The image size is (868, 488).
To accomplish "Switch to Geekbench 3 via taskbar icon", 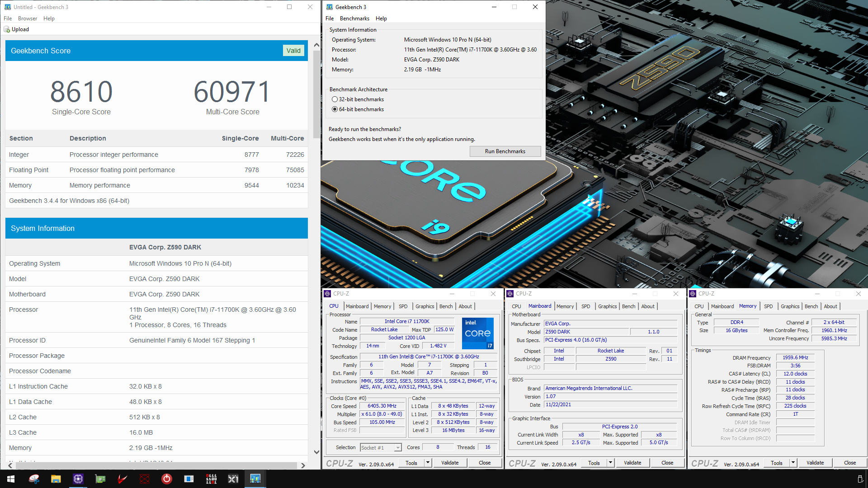I will point(255,479).
